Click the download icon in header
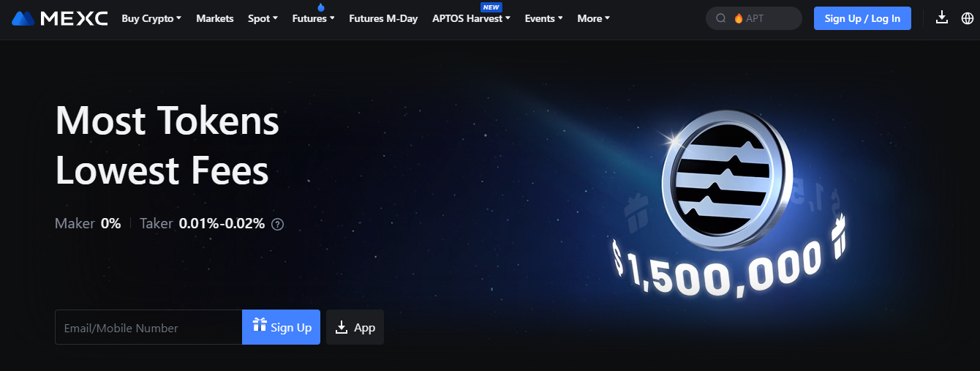The width and height of the screenshot is (980, 371). [x=942, y=18]
